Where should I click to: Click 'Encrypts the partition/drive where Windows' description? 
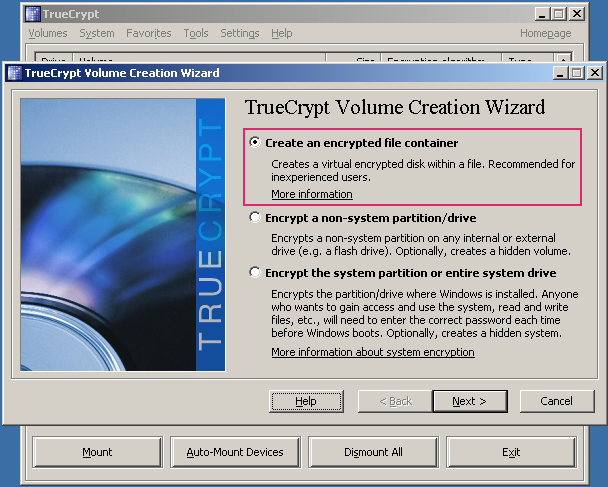(x=425, y=313)
